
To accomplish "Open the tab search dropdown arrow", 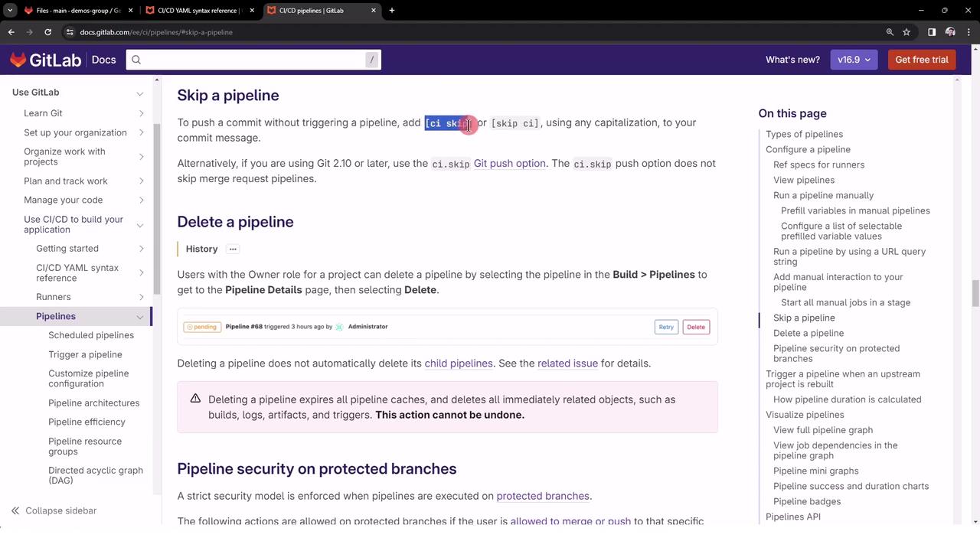I will [x=10, y=11].
